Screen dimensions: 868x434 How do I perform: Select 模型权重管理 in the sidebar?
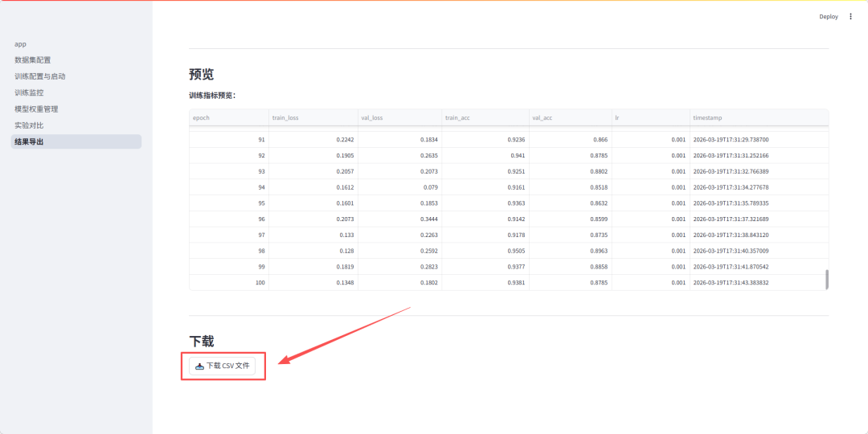click(x=36, y=109)
